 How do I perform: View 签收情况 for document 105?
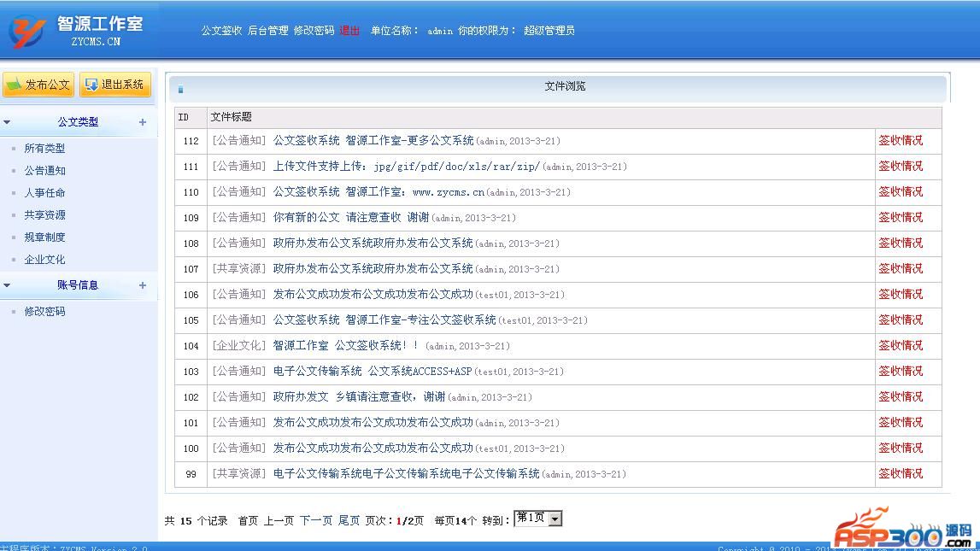coord(901,319)
